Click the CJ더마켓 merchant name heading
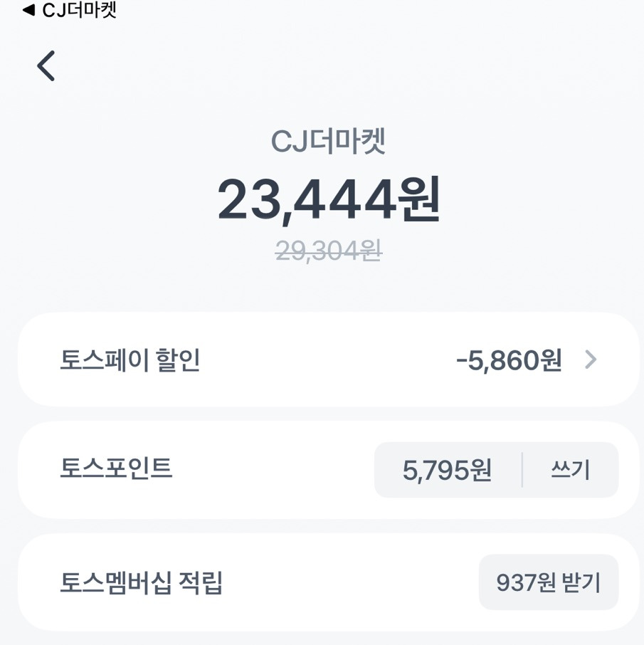The image size is (644, 645). (x=328, y=142)
